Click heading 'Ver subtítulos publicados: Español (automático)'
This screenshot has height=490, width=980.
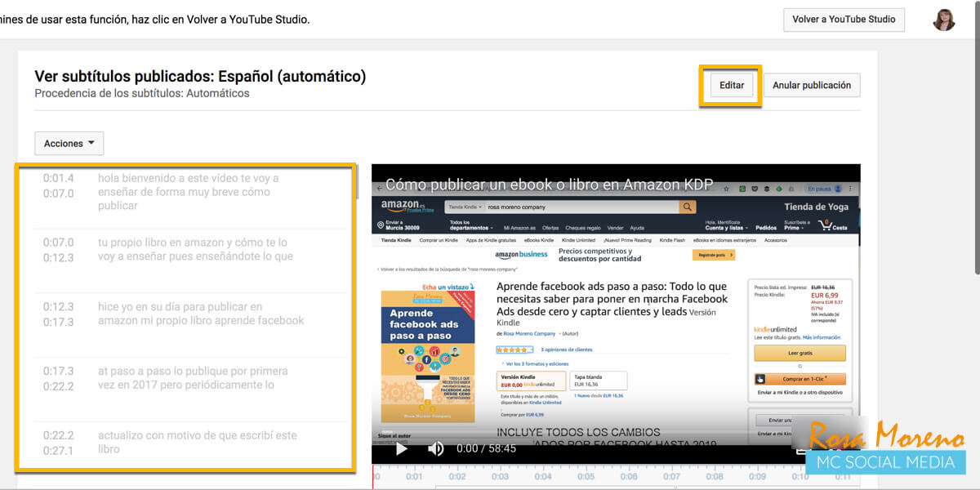tap(200, 77)
